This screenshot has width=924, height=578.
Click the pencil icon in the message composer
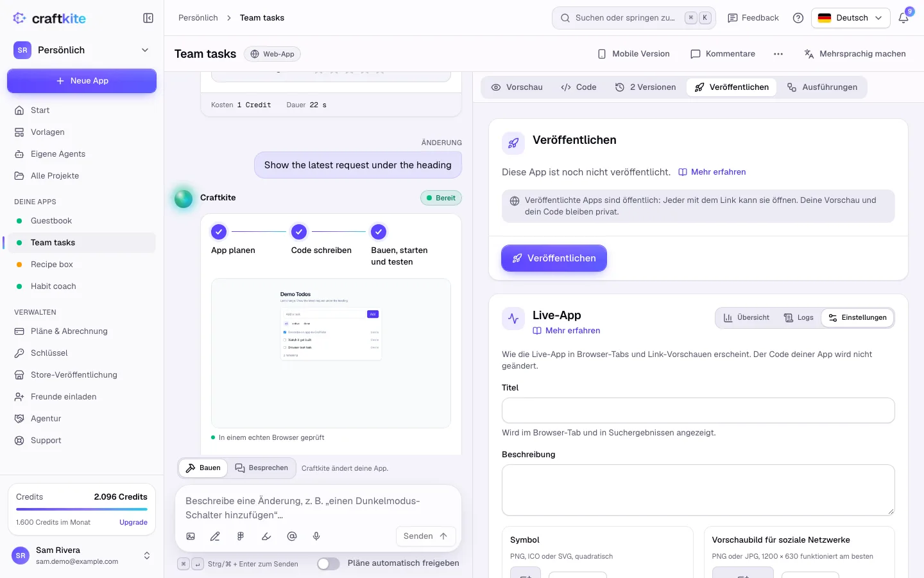coord(215,536)
